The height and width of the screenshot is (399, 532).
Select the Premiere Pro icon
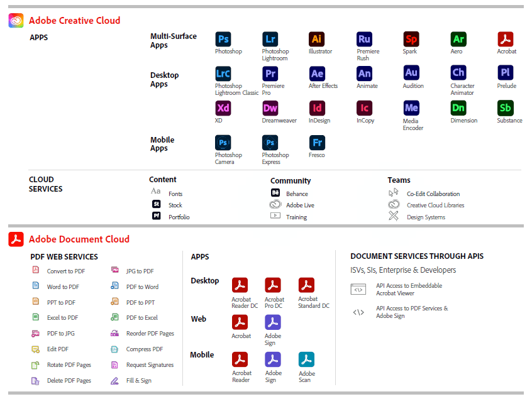pyautogui.click(x=270, y=74)
